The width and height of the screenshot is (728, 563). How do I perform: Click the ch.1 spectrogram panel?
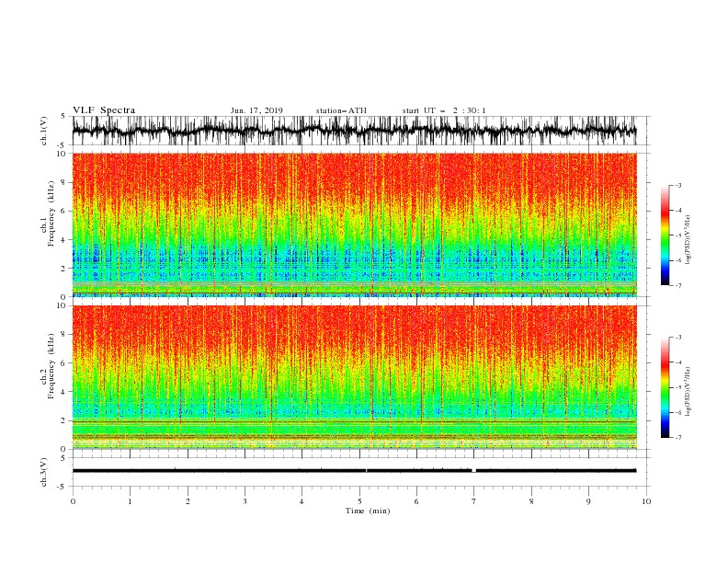click(354, 224)
